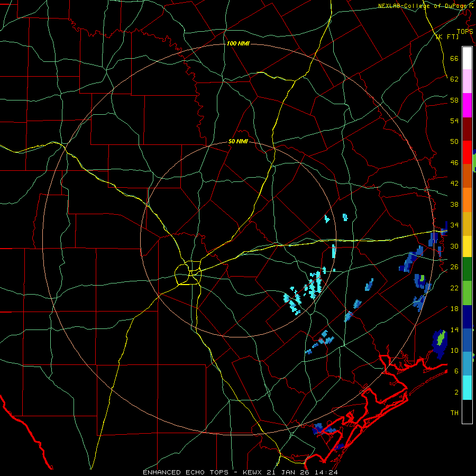Pick the light blue swatch above 6
Viewport: 476px width, 476px height.
pos(467,364)
